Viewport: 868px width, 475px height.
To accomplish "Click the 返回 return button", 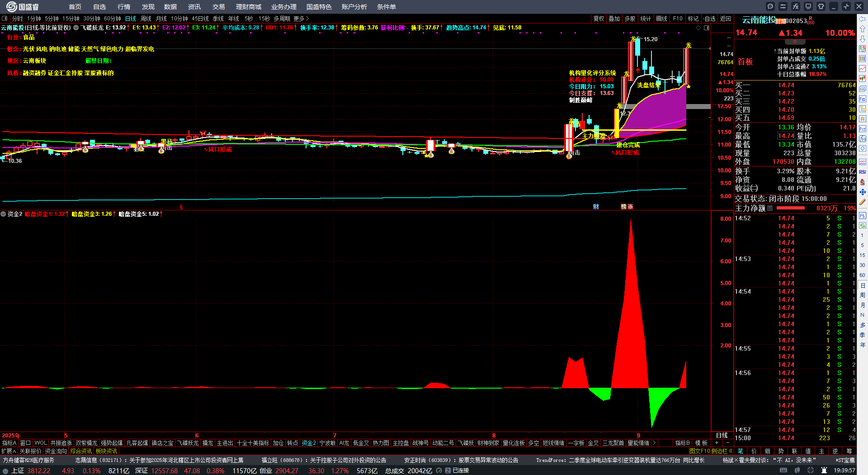I will 726,19.
